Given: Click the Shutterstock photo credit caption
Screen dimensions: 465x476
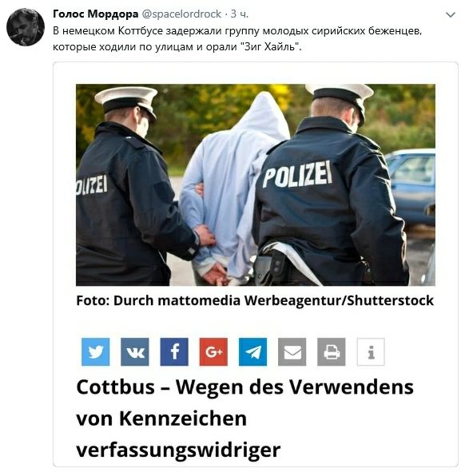Looking at the screenshot, I should point(255,300).
